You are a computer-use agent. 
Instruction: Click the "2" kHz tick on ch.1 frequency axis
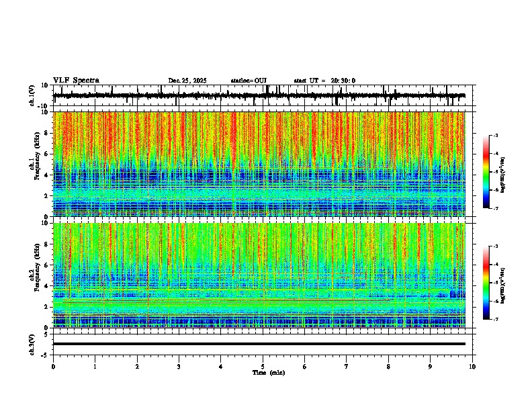coord(48,195)
